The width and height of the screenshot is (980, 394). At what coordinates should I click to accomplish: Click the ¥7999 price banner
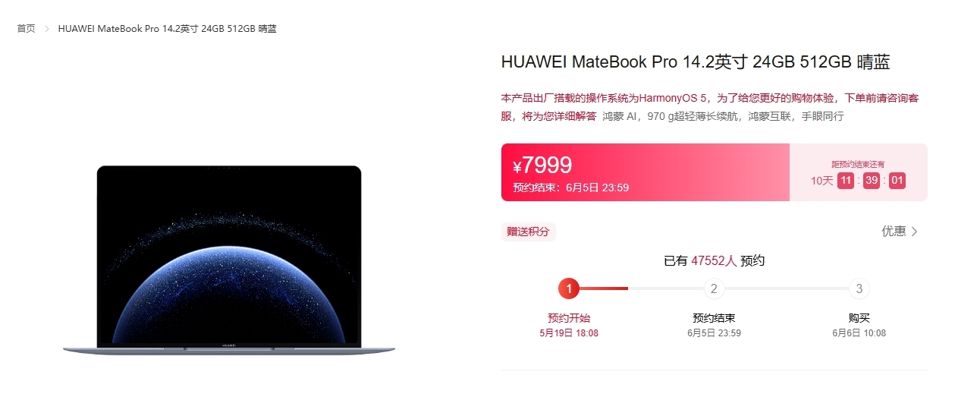pyautogui.click(x=645, y=172)
